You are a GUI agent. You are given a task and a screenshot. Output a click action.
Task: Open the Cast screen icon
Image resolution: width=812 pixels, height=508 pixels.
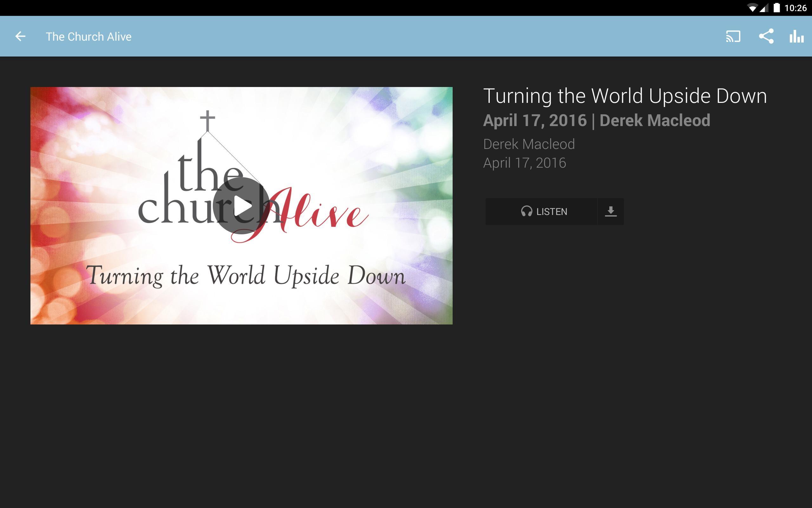(733, 36)
